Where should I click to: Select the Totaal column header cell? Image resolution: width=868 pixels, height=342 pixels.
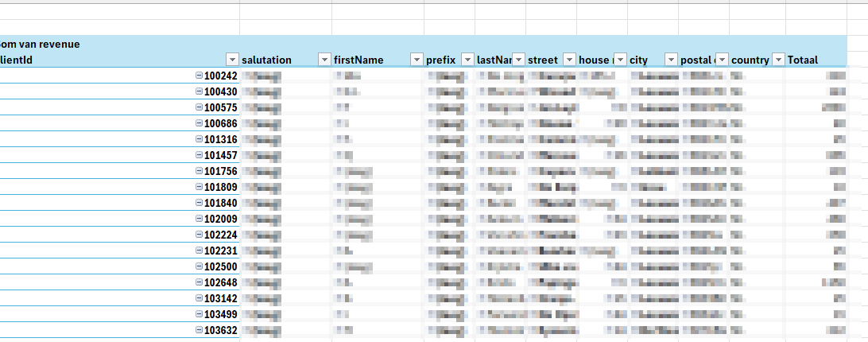[x=811, y=60]
